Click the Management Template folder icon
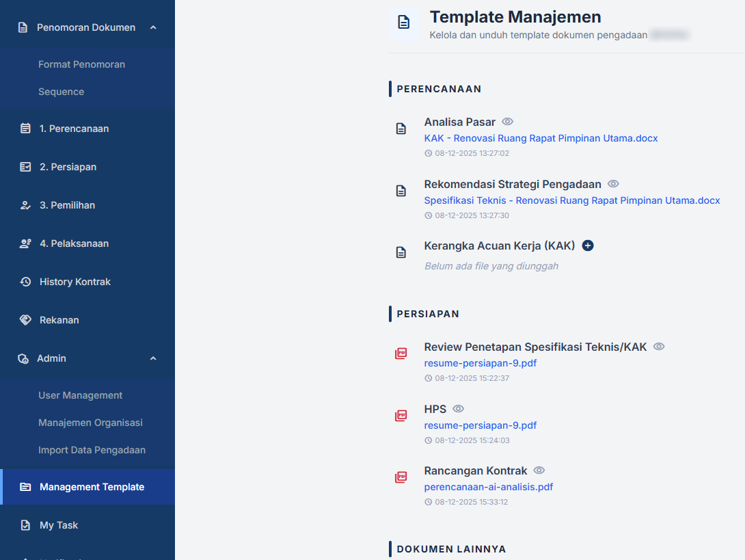The height and width of the screenshot is (560, 745). (x=25, y=487)
